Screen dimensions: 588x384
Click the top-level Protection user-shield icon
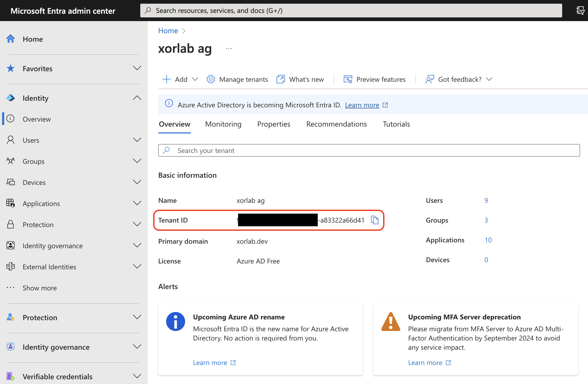pos(11,317)
